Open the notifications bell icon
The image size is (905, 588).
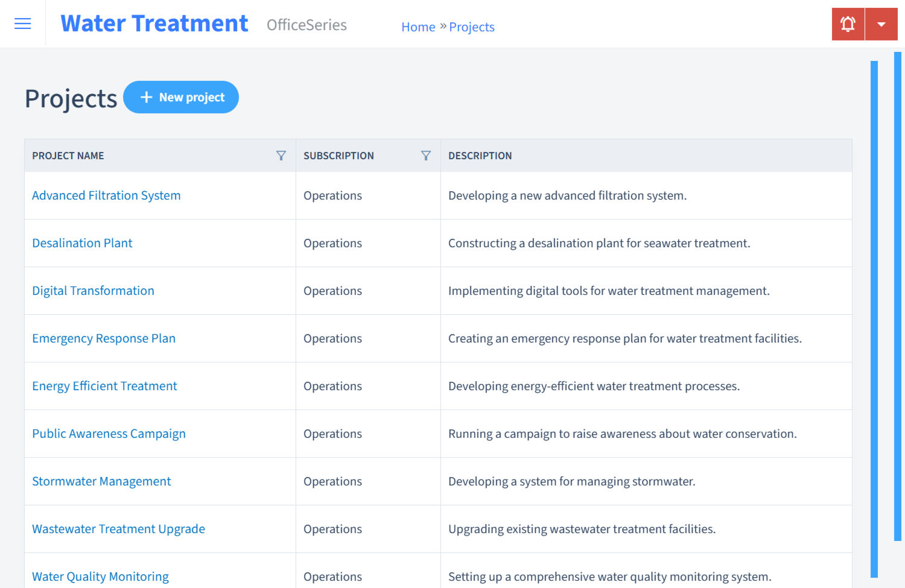tap(848, 24)
